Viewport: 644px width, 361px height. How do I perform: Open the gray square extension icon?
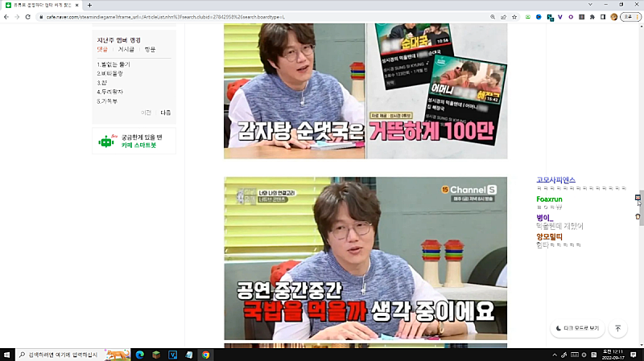581,17
